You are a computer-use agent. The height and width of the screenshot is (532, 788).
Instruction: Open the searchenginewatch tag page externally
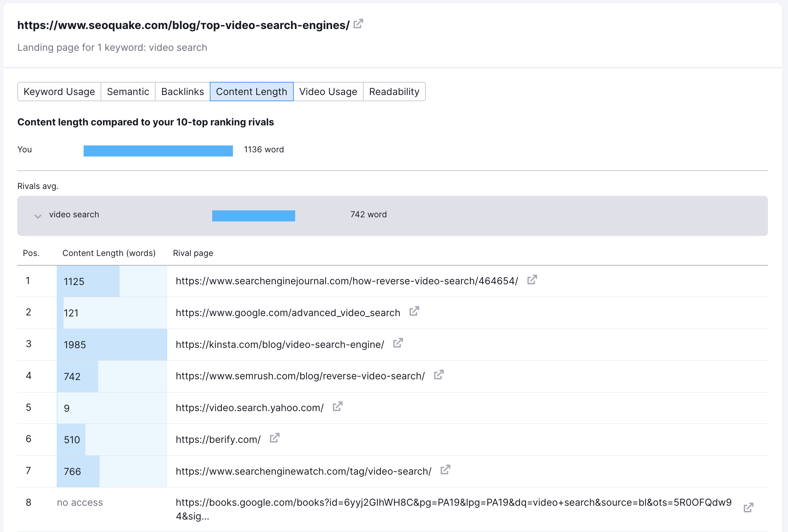coord(445,469)
